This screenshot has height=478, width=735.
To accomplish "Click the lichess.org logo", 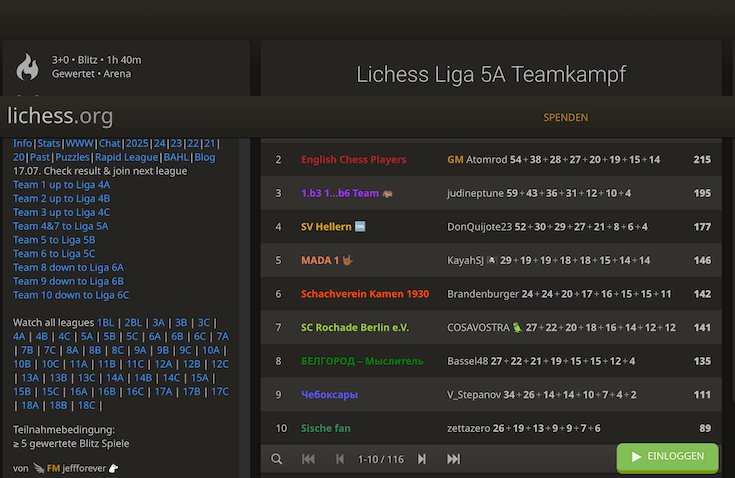I will (x=60, y=116).
